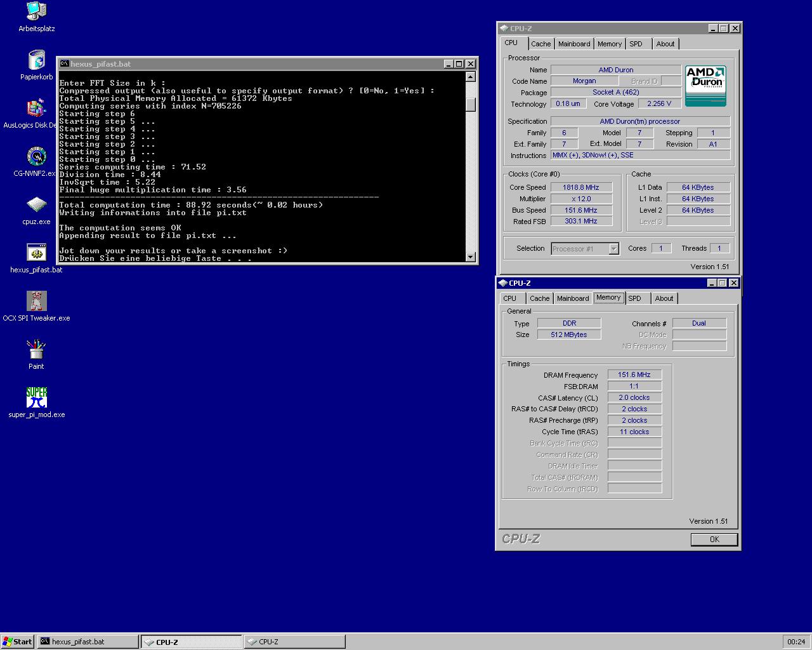This screenshot has height=650, width=812.
Task: Click the Level 2 cache value
Action: (x=698, y=210)
